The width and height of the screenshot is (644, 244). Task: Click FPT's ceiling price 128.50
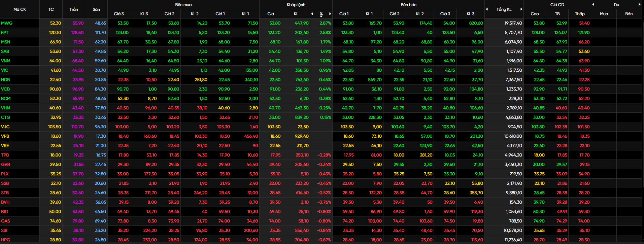click(77, 33)
